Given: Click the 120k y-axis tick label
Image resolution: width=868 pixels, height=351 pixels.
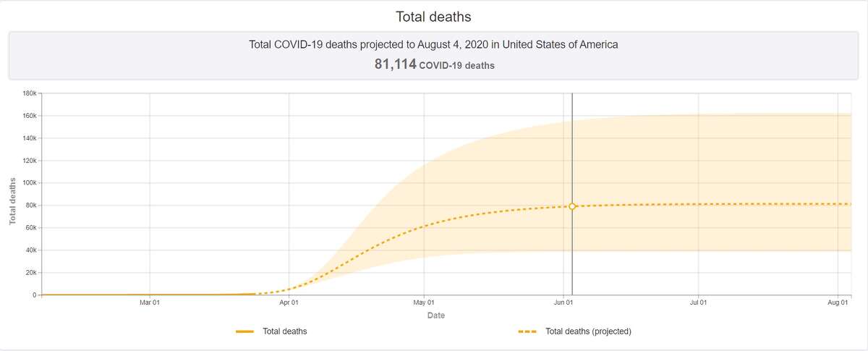Looking at the screenshot, I should pyautogui.click(x=27, y=161).
